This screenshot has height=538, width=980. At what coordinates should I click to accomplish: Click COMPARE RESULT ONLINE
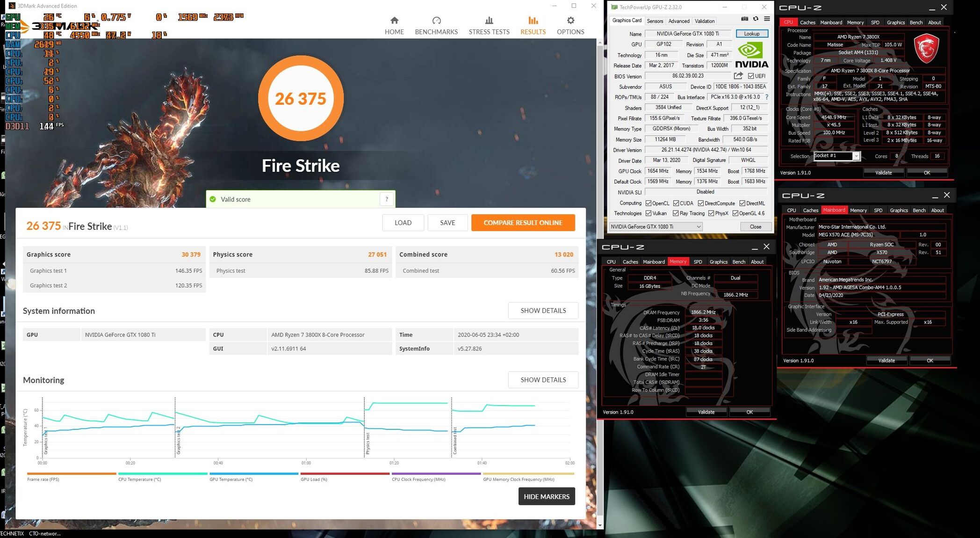coord(523,223)
